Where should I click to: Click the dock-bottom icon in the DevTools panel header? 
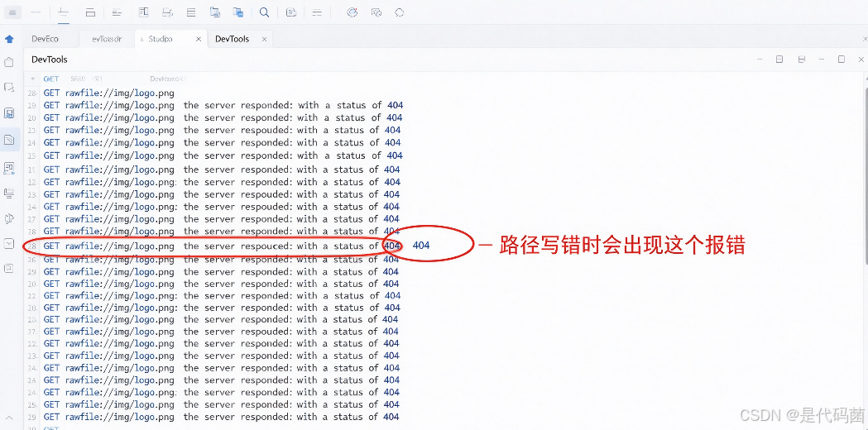pyautogui.click(x=801, y=60)
